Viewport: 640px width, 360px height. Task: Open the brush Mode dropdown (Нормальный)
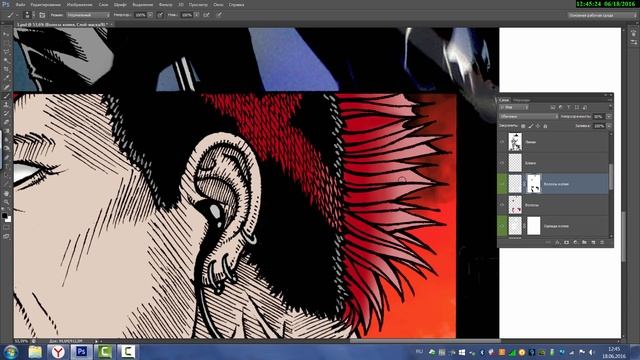coord(88,15)
